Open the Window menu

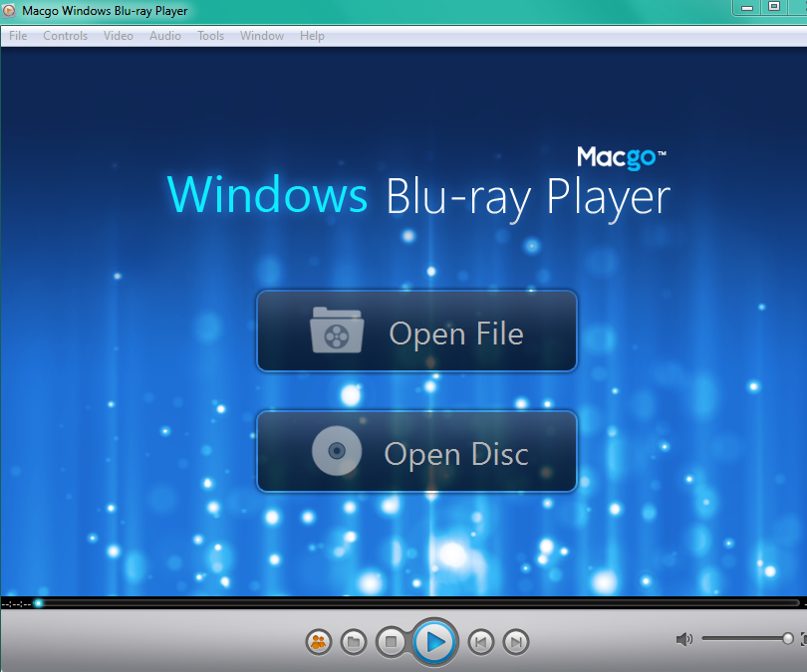point(262,36)
